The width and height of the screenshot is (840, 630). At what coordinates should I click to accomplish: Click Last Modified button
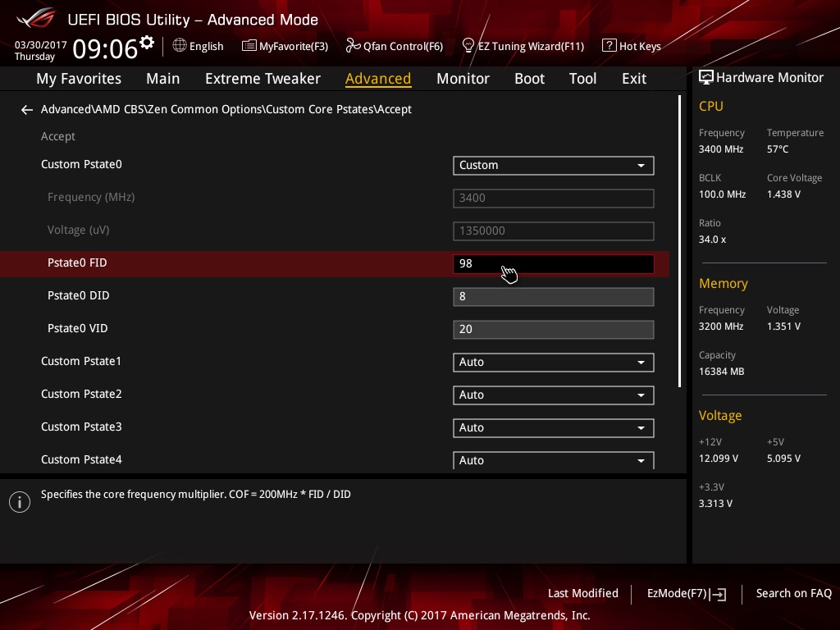pyautogui.click(x=583, y=594)
